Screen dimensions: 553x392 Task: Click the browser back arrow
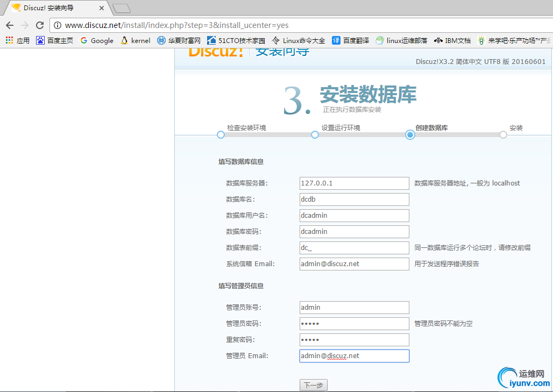10,25
